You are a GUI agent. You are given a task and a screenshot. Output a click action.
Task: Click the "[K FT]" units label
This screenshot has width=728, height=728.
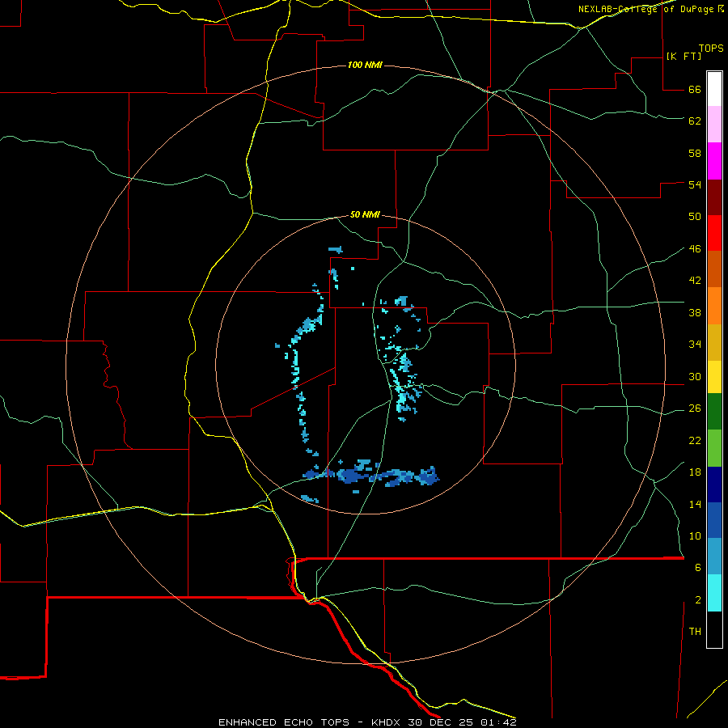pos(684,57)
